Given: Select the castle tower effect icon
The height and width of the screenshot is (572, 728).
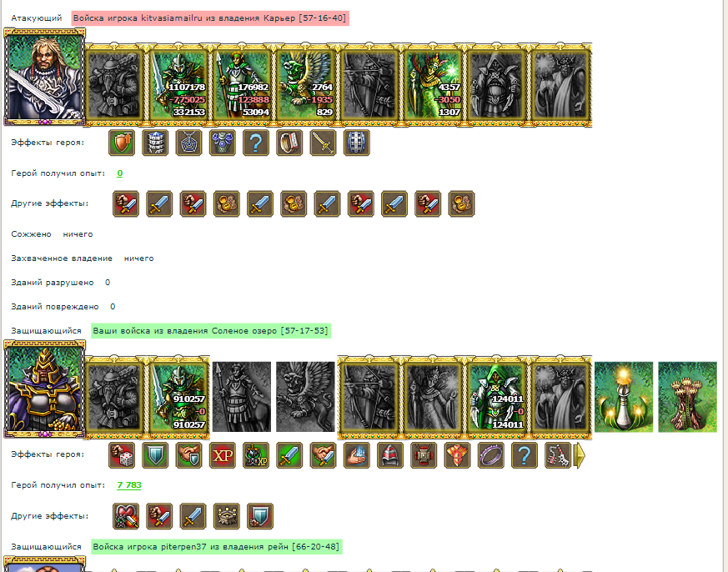Looking at the screenshot, I should [226, 516].
